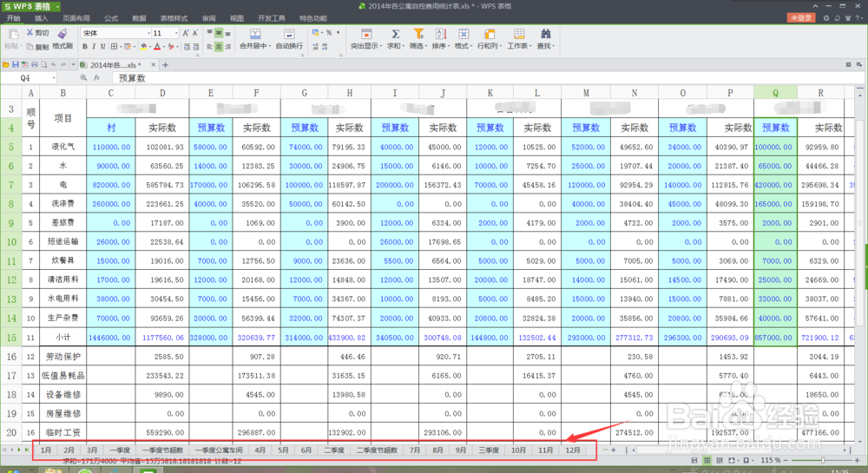Viewport: 868px width, 473px height.
Task: Open the 数据 (Data) ribbon tab
Action: [140, 18]
